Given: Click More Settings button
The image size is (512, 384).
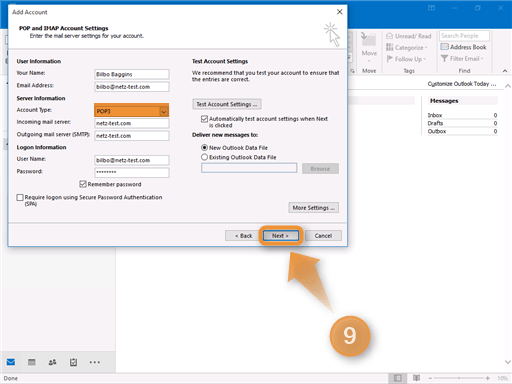Looking at the screenshot, I should [x=314, y=208].
